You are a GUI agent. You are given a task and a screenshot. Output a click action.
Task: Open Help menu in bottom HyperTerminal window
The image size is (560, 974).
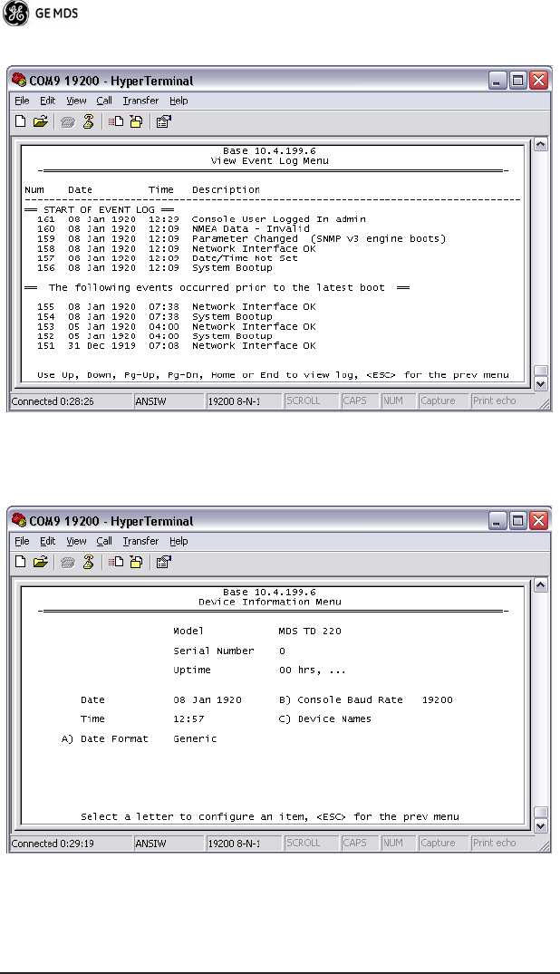(x=179, y=541)
